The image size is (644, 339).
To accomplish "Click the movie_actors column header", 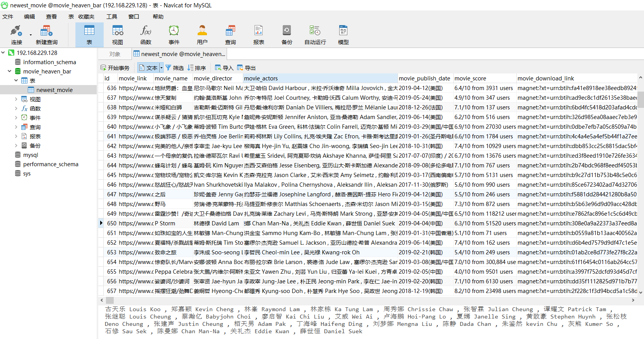I will 320,78.
